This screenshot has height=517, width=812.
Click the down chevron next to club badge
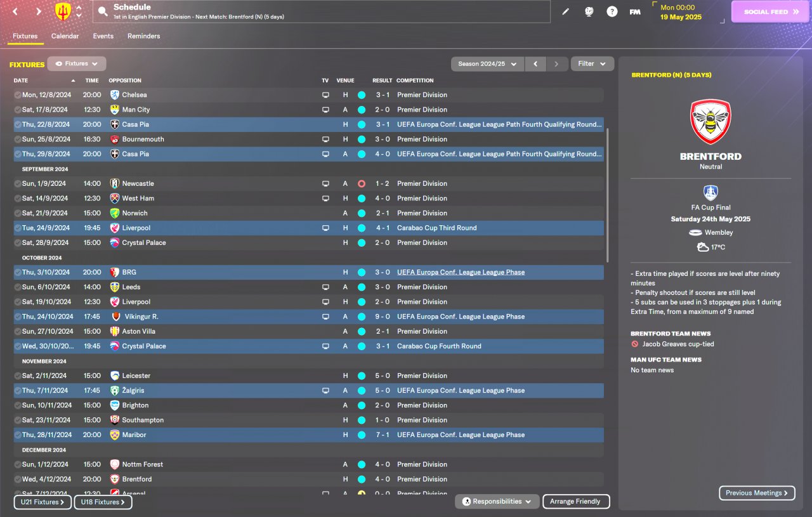click(79, 15)
